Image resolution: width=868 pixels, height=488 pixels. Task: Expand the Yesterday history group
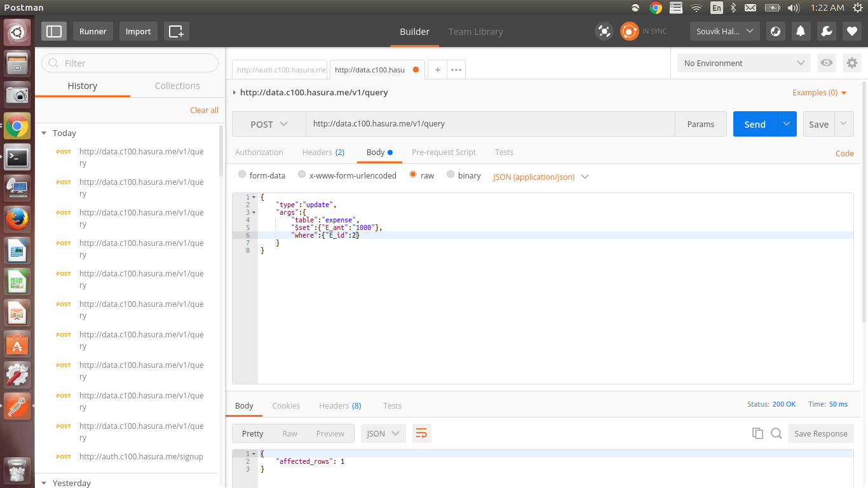pos(44,483)
